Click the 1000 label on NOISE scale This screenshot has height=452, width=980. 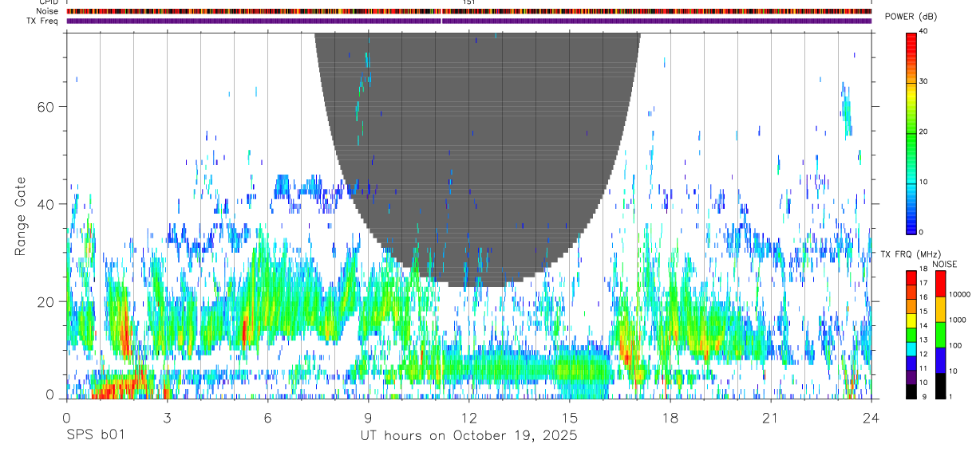tap(958, 320)
